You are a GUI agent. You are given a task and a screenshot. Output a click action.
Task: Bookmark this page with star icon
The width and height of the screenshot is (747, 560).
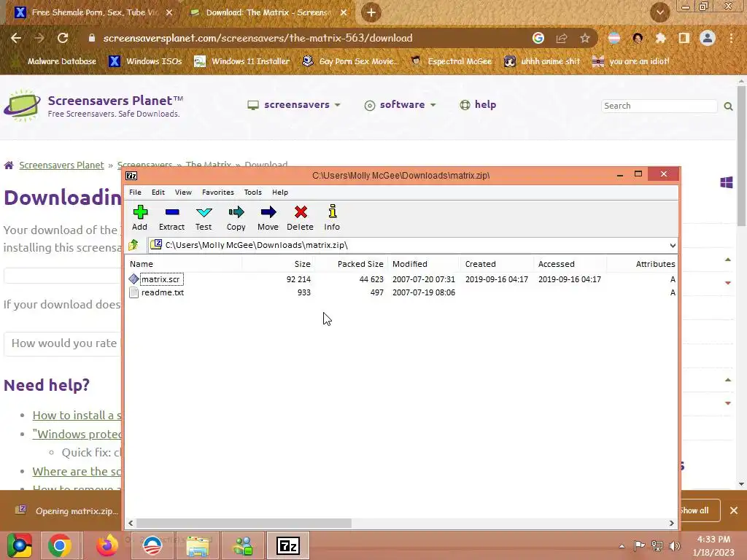click(584, 38)
